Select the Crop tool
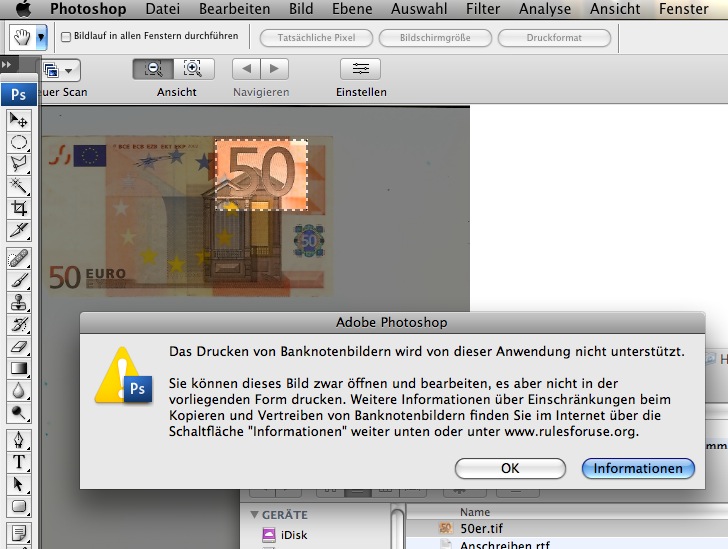The width and height of the screenshot is (728, 549). (19, 208)
